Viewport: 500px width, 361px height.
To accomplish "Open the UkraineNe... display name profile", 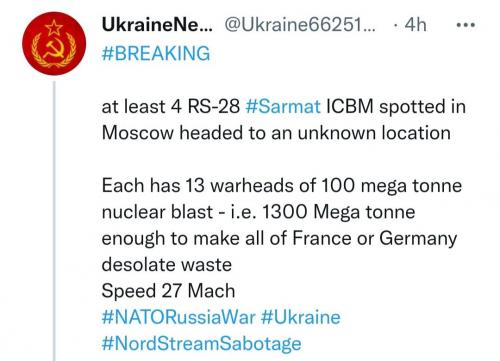I will (x=157, y=25).
